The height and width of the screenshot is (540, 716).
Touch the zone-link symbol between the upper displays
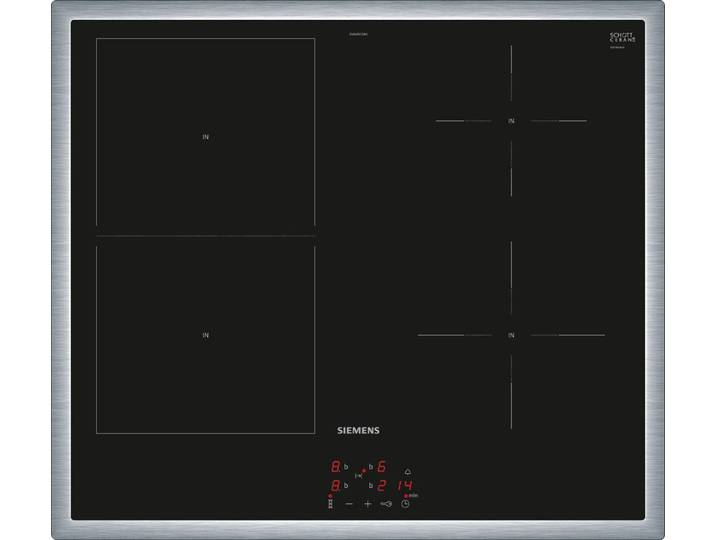359,476
